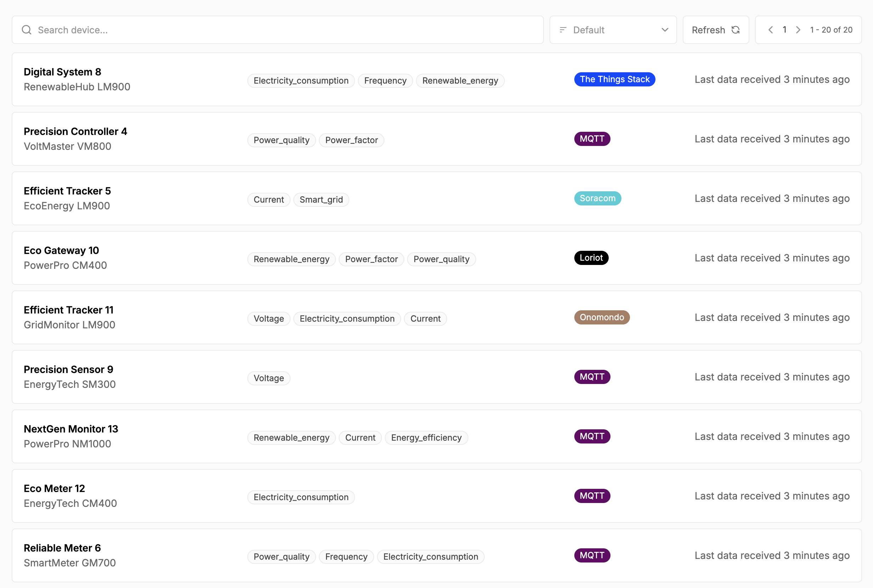Open the Default sort dropdown
This screenshot has width=873, height=588.
click(613, 30)
